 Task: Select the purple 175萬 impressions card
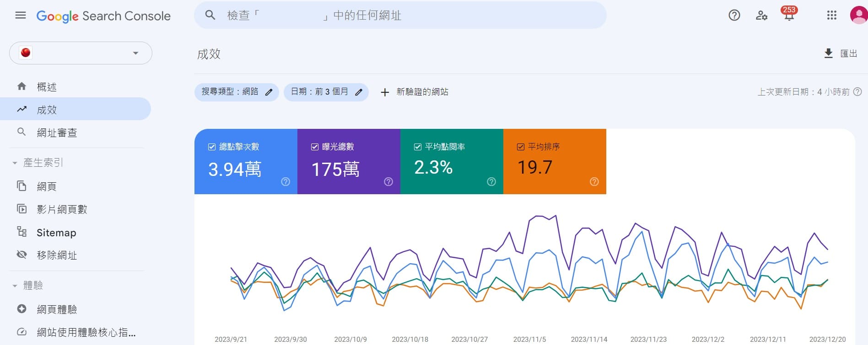(x=349, y=161)
